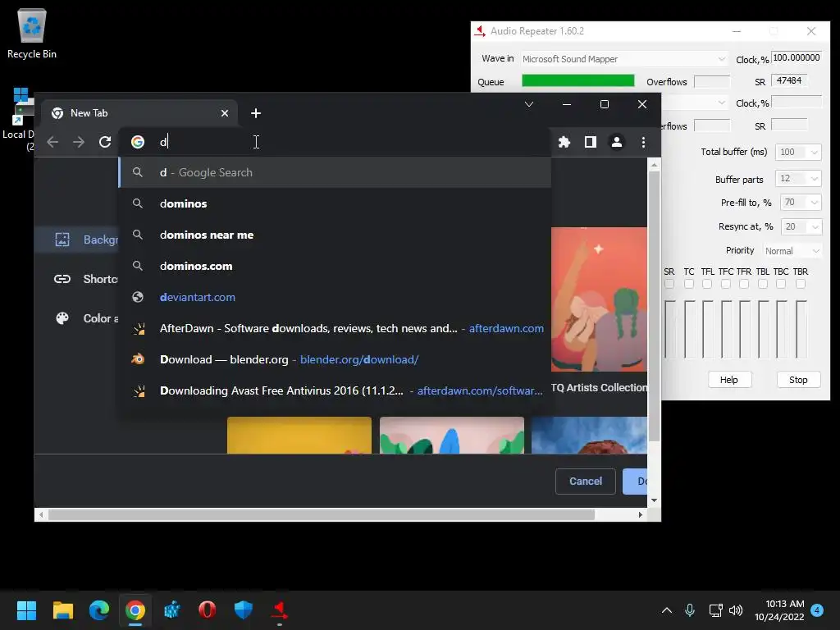Viewport: 840px width, 630px height.
Task: Launch Microsoft Edge from taskbar
Action: [x=99, y=610]
